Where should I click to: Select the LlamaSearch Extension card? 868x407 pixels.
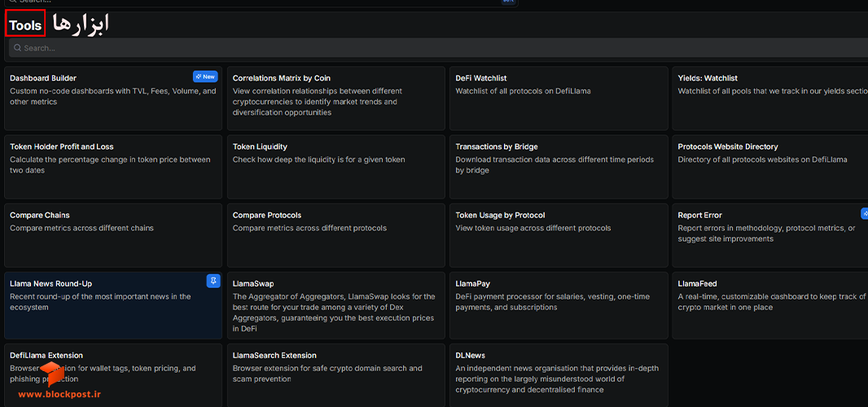coord(336,375)
